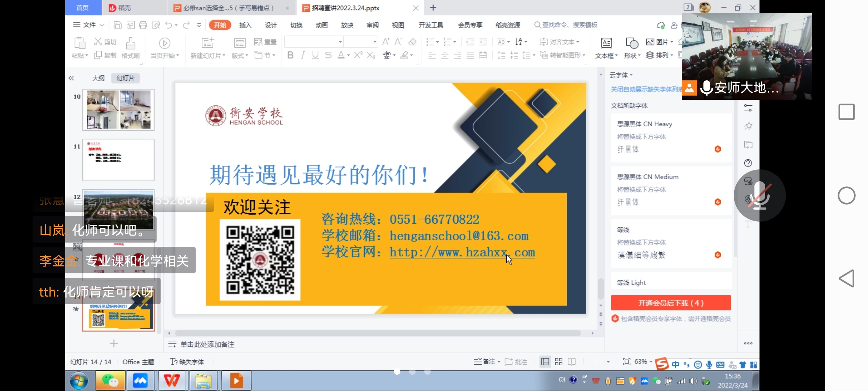Toggle Sogou Chinese/English input mode

click(x=676, y=365)
